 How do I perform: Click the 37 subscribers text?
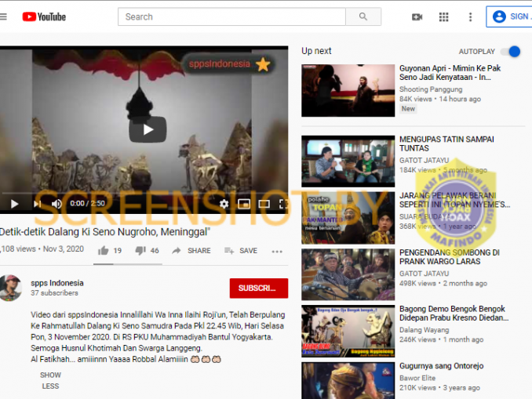54,293
